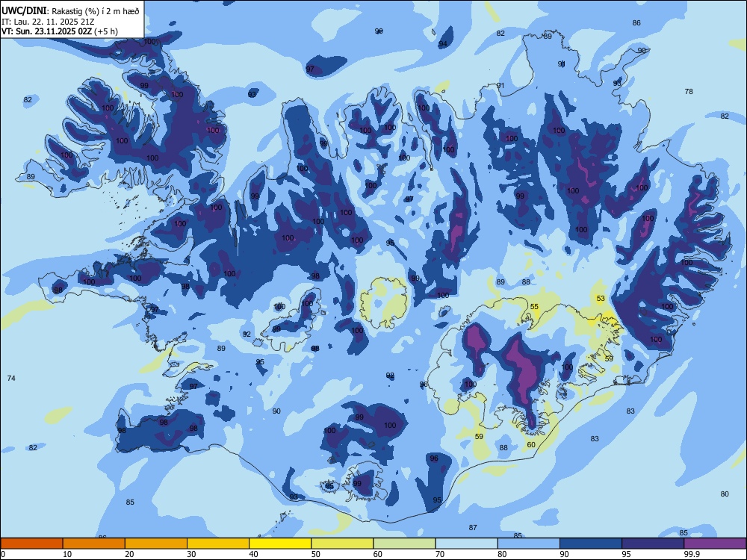Screen dimensions: 747x560
Task: Click the map value '78' offshore
Action: [689, 91]
